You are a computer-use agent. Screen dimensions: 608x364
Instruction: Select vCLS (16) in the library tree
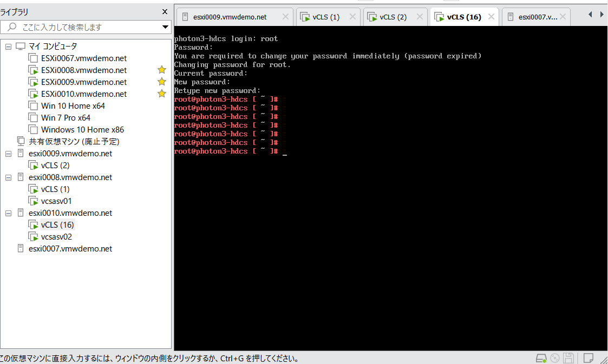[57, 225]
